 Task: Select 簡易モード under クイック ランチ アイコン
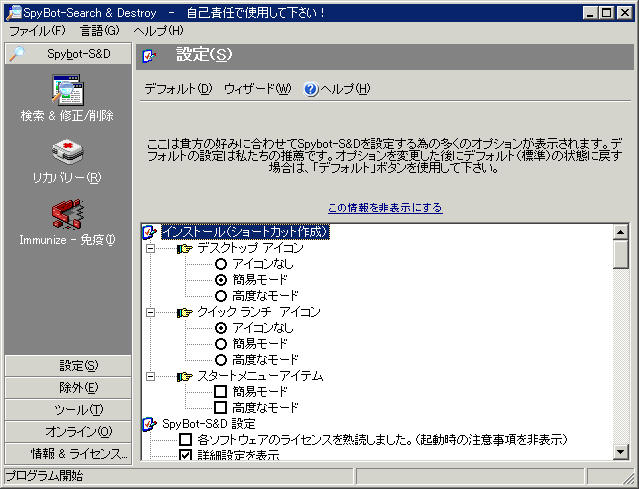point(220,344)
